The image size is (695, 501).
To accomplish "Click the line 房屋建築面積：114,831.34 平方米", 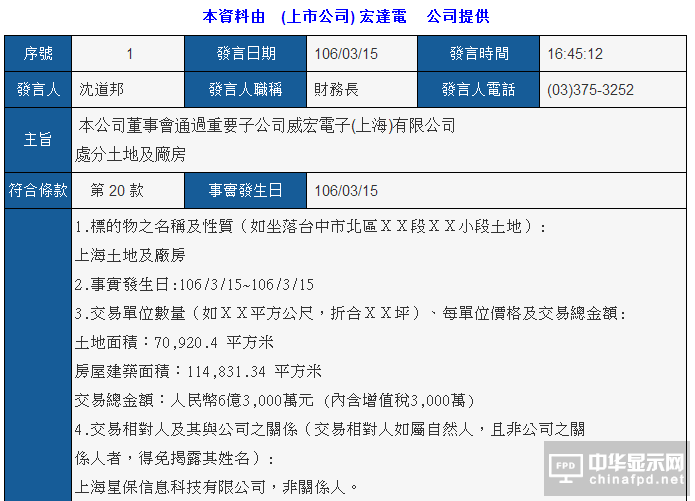I will 198,371.
